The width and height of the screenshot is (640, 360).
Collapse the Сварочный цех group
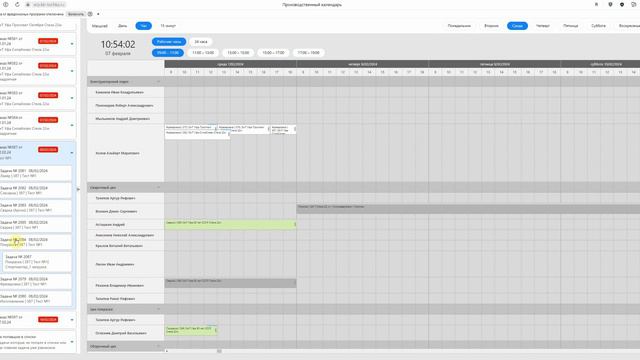click(x=159, y=187)
